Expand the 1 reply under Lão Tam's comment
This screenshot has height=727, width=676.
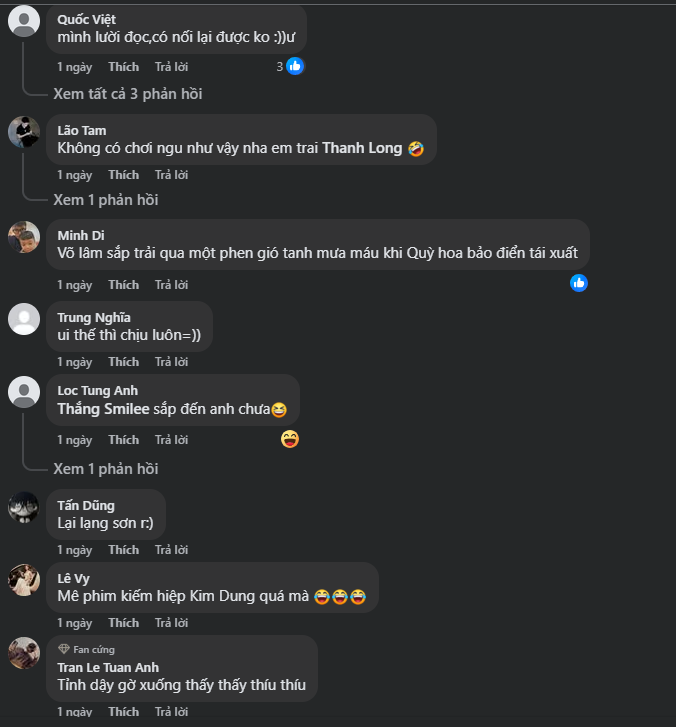(x=106, y=200)
